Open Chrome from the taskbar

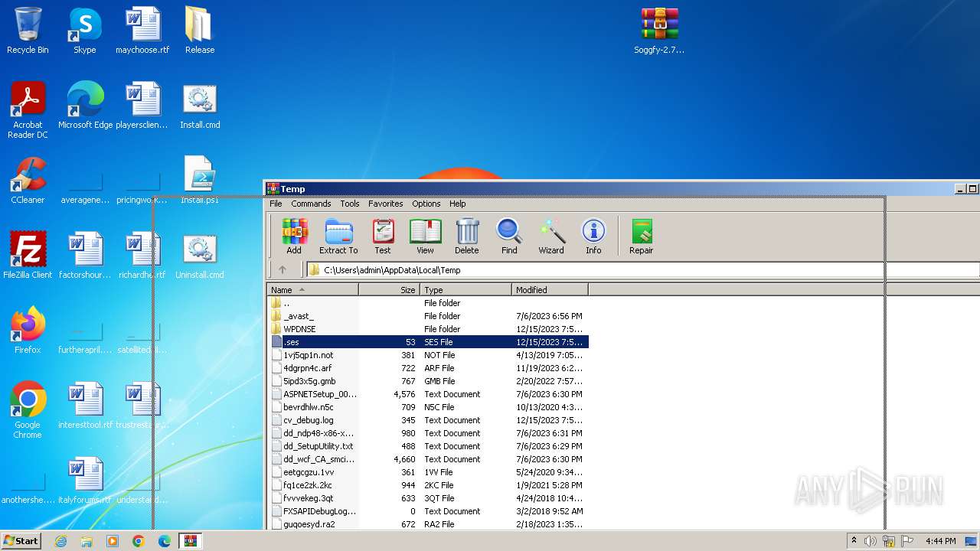[x=139, y=541]
